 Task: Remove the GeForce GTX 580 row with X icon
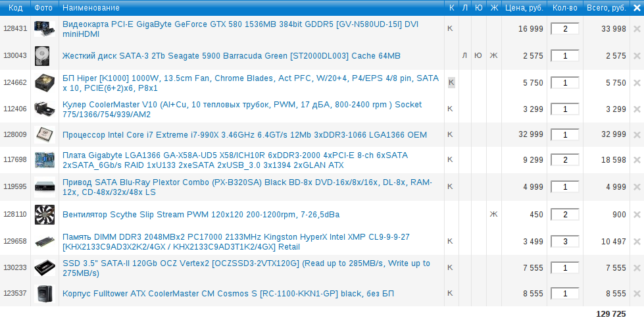pyautogui.click(x=636, y=29)
